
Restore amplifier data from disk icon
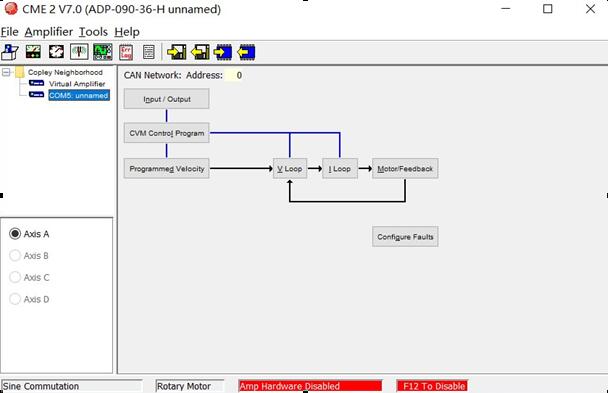pos(200,52)
